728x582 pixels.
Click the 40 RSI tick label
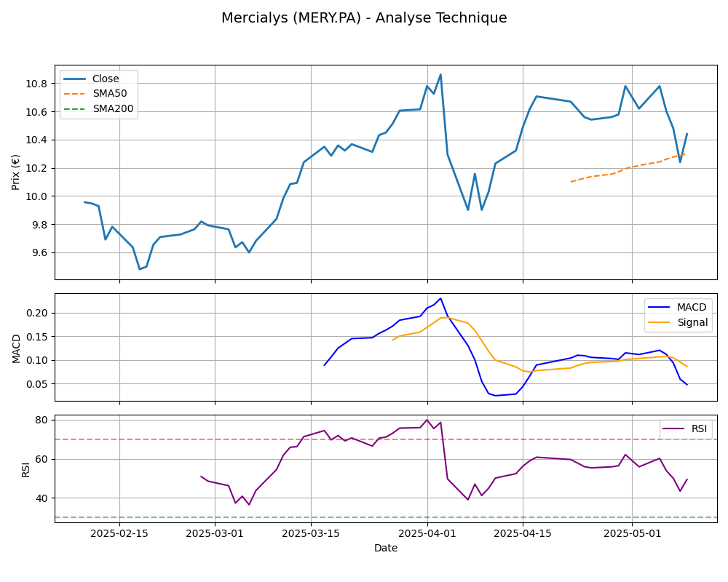41,498
